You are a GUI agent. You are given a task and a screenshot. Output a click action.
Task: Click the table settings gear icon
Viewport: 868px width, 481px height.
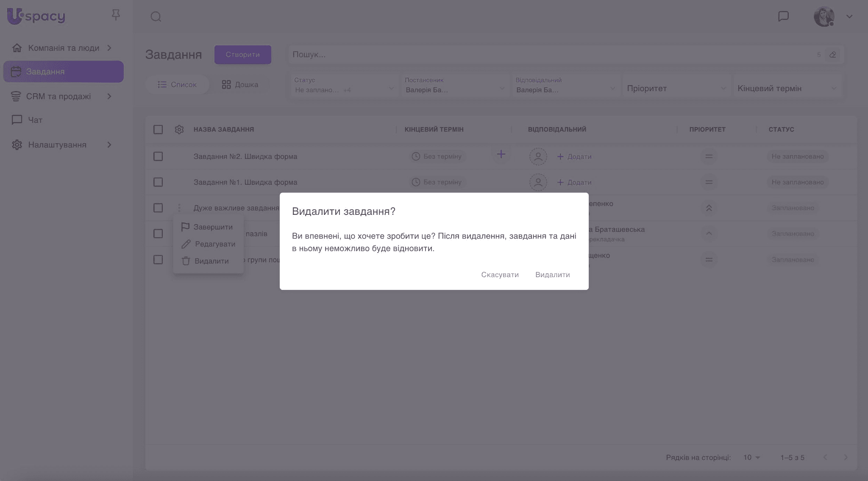179,129
